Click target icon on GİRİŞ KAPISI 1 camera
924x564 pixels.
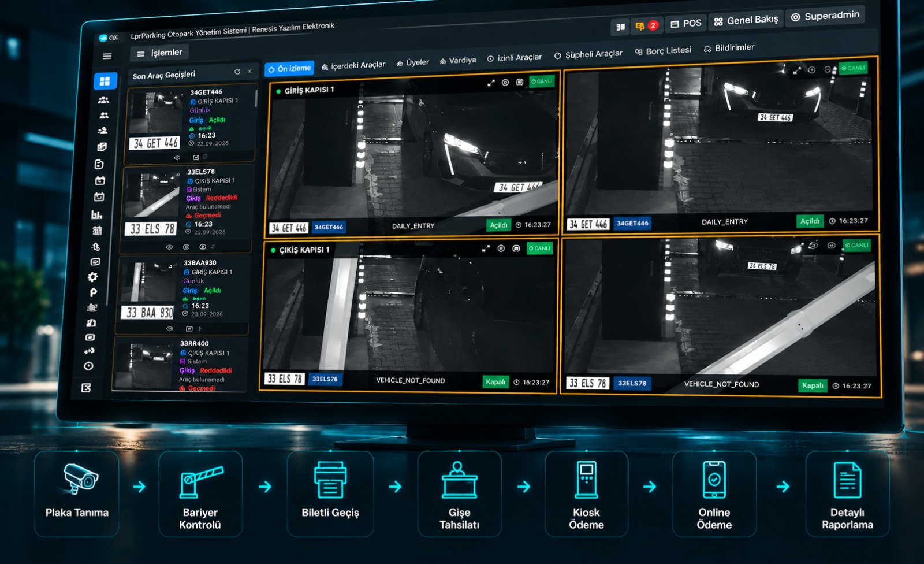tap(505, 82)
